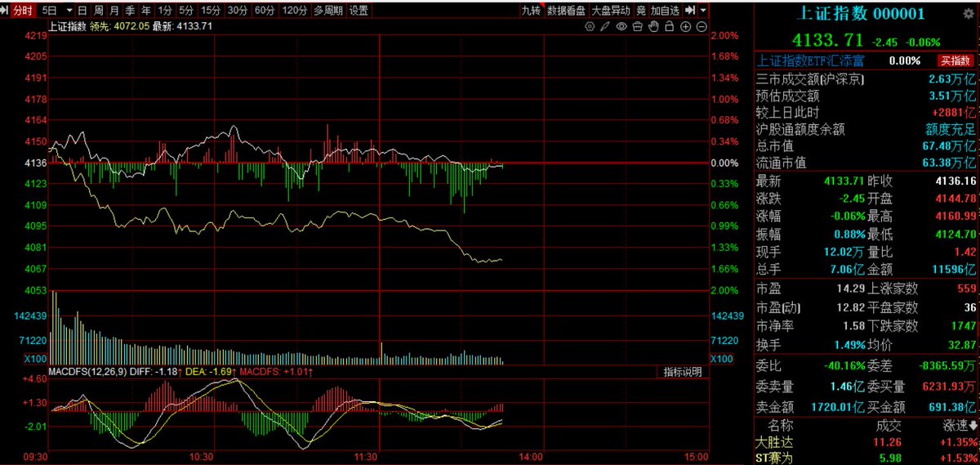The width and height of the screenshot is (980, 465).
Task: Select the 年 yearly period tab
Action: 145,11
